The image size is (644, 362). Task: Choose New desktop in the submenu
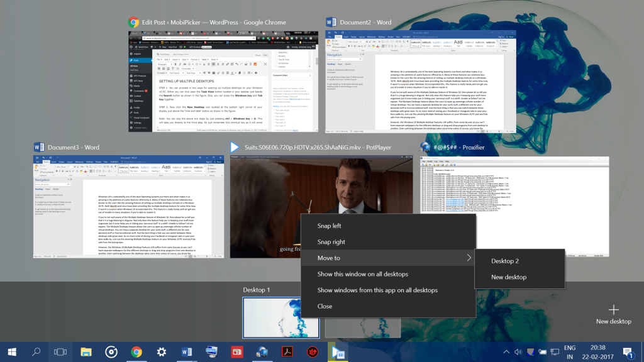pos(519,277)
